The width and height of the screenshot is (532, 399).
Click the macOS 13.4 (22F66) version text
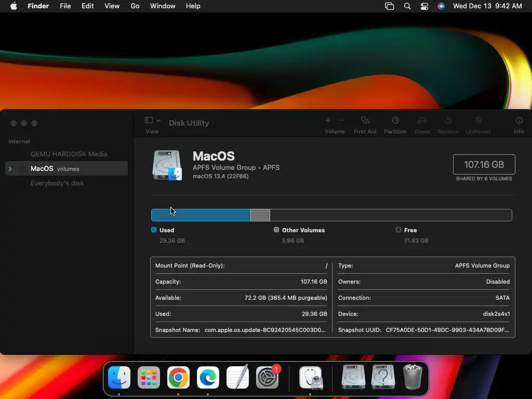[220, 176]
